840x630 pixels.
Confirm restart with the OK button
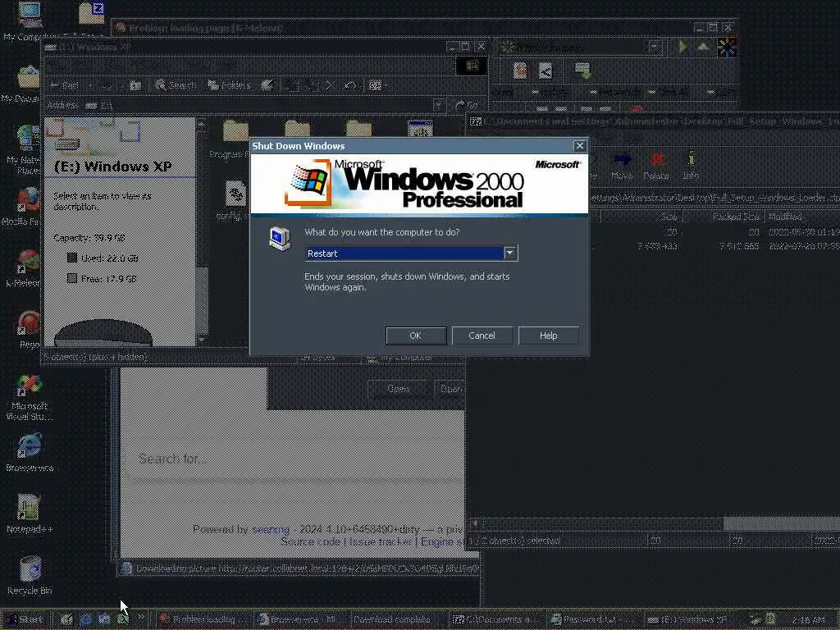(416, 336)
